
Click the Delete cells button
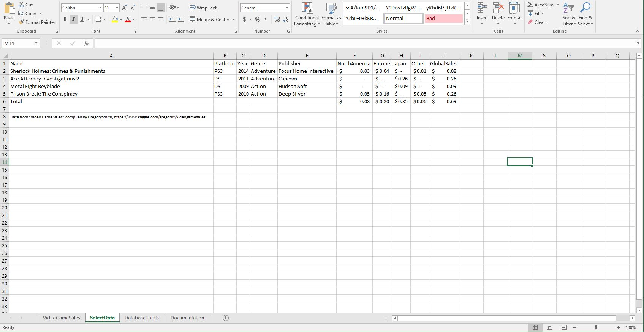(x=498, y=14)
